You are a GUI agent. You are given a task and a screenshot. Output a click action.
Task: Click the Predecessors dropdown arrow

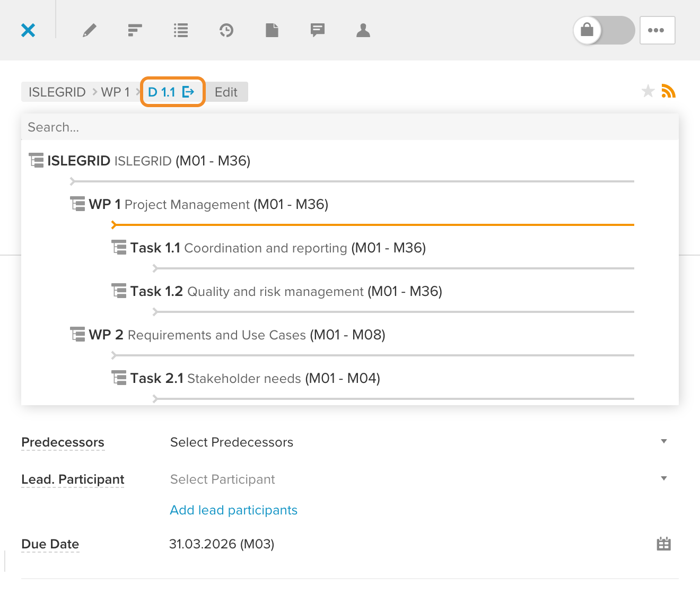click(664, 441)
